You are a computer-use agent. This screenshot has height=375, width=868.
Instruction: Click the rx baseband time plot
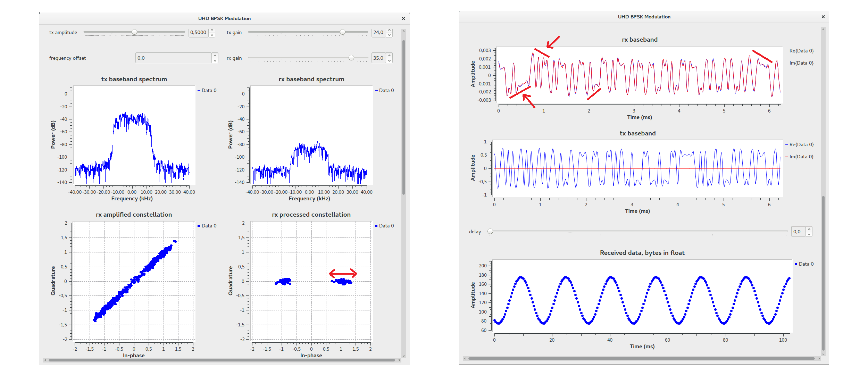pos(640,75)
